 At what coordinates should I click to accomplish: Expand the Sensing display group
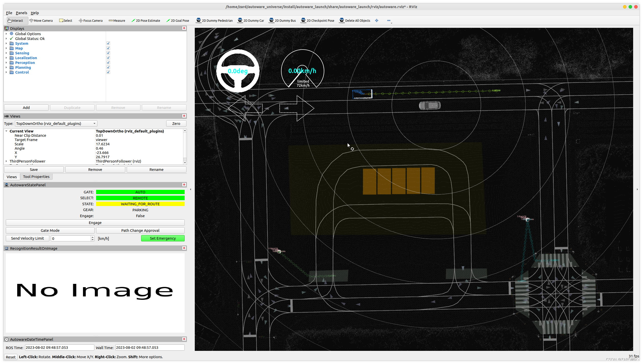coord(6,53)
